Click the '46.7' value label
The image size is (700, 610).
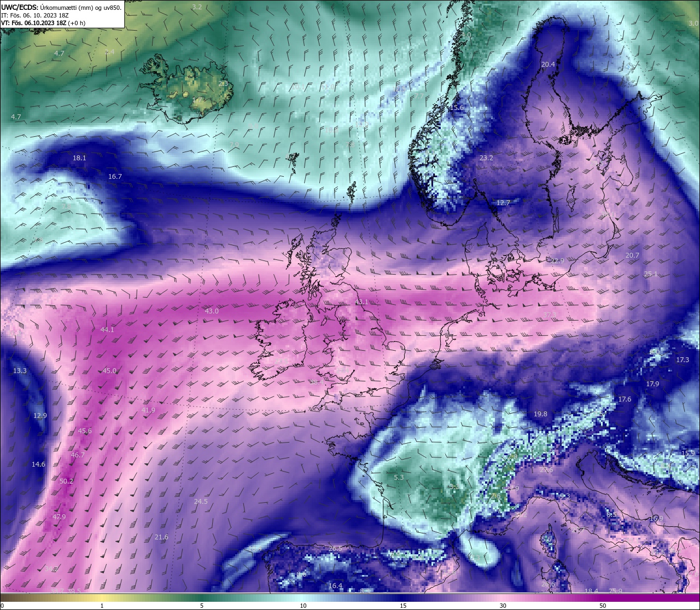[78, 455]
